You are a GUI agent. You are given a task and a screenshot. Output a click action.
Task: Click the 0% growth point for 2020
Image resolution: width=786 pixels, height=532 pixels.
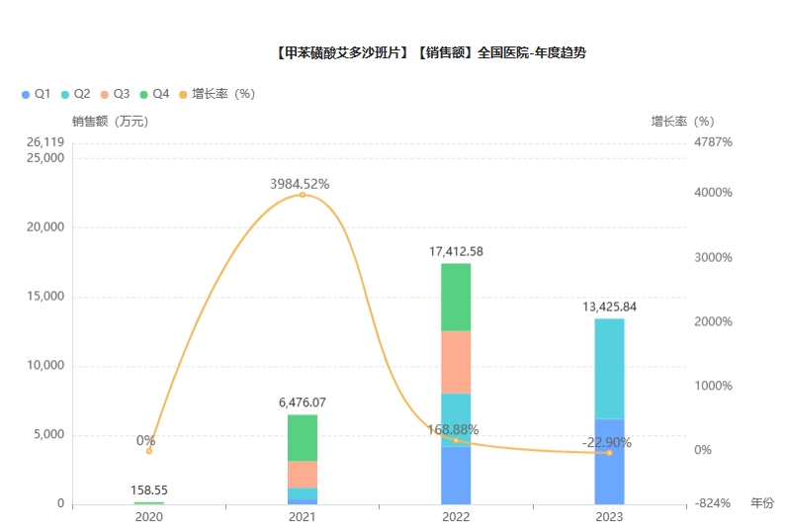(149, 451)
